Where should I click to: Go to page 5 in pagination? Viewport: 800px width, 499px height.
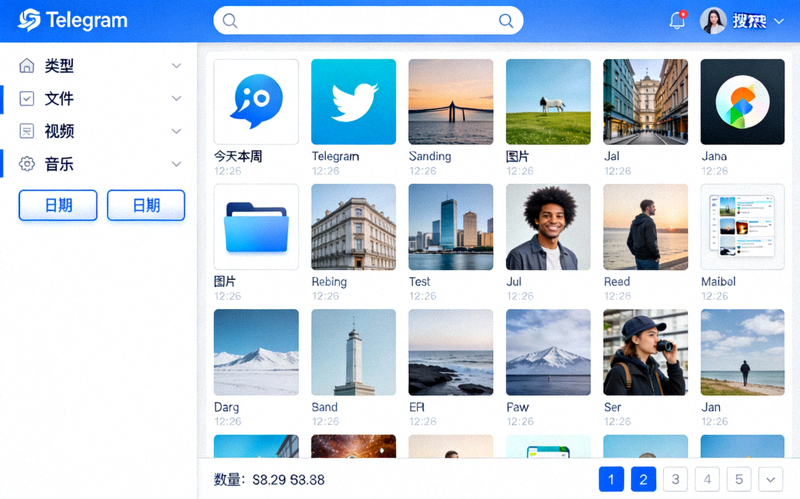pos(739,480)
